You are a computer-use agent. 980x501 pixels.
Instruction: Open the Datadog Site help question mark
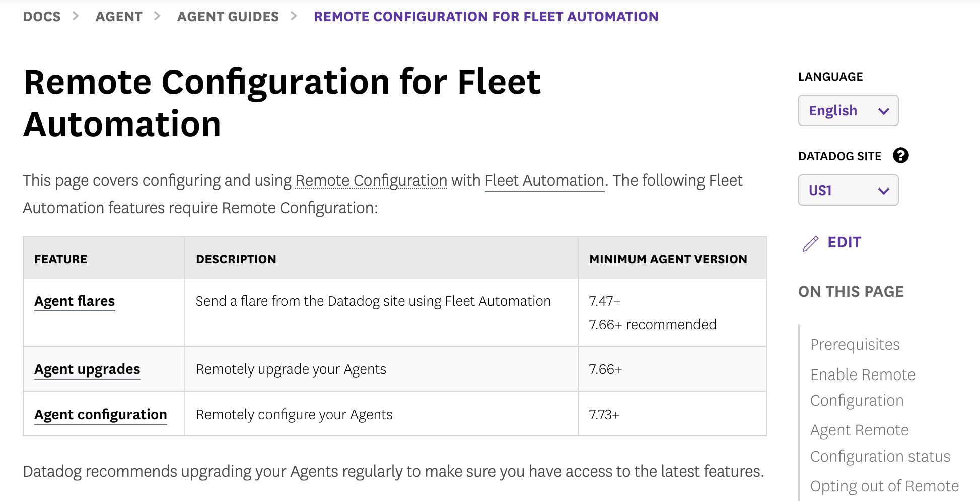click(902, 156)
